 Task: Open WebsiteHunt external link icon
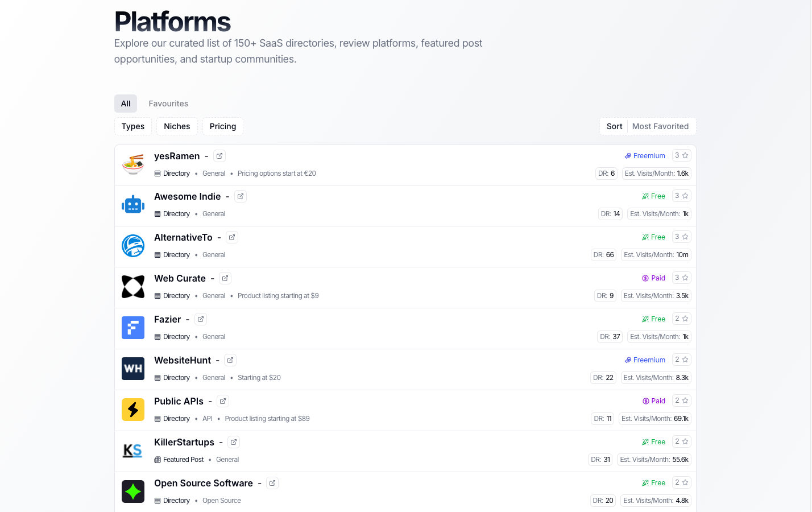click(x=230, y=360)
